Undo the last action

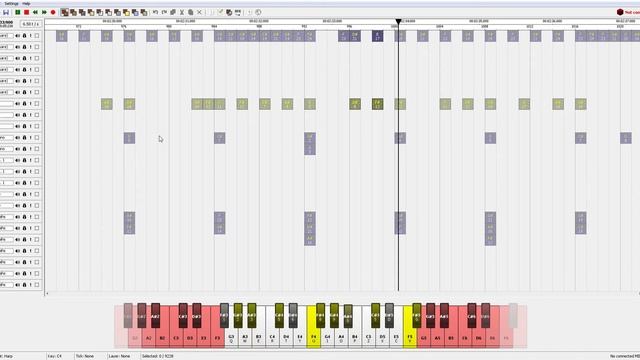point(156,12)
